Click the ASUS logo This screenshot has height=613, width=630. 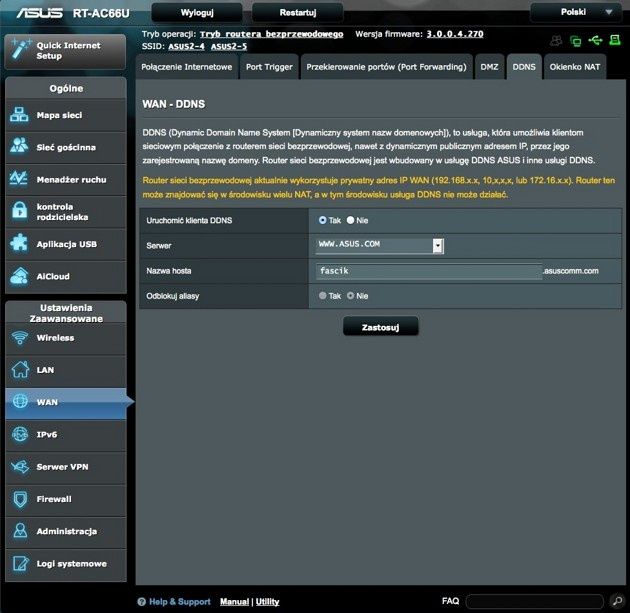[x=39, y=13]
